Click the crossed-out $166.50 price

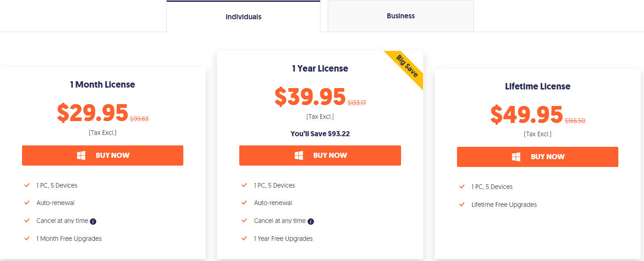[x=575, y=121]
